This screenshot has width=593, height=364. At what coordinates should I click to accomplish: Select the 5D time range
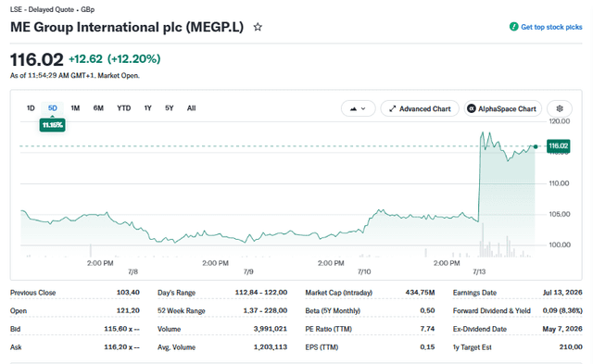click(53, 108)
